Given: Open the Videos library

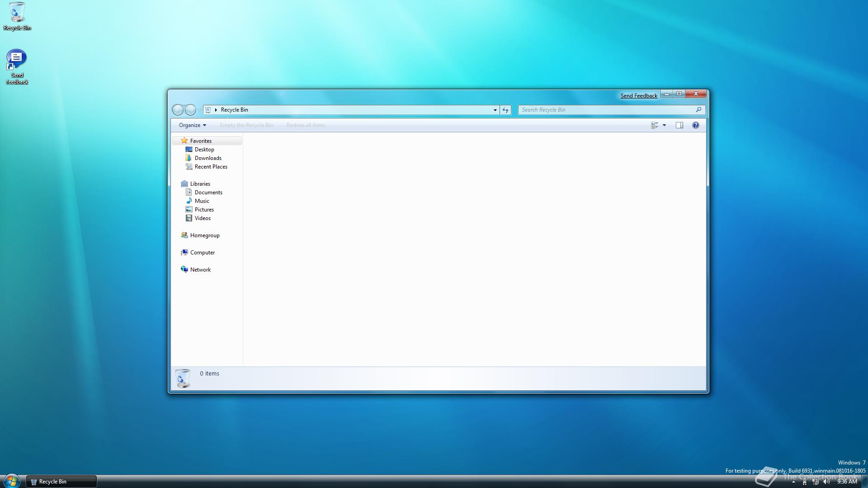Looking at the screenshot, I should click(203, 218).
